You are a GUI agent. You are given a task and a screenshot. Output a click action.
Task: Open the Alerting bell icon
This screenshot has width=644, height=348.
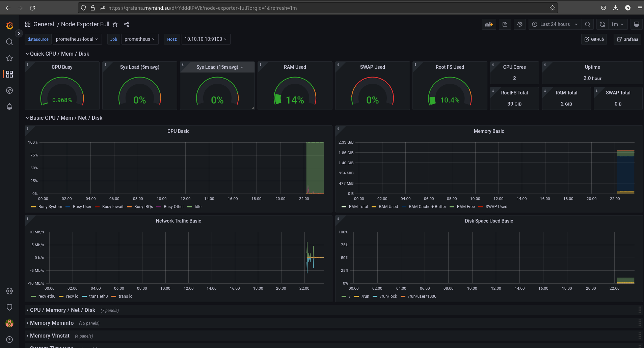tap(9, 107)
